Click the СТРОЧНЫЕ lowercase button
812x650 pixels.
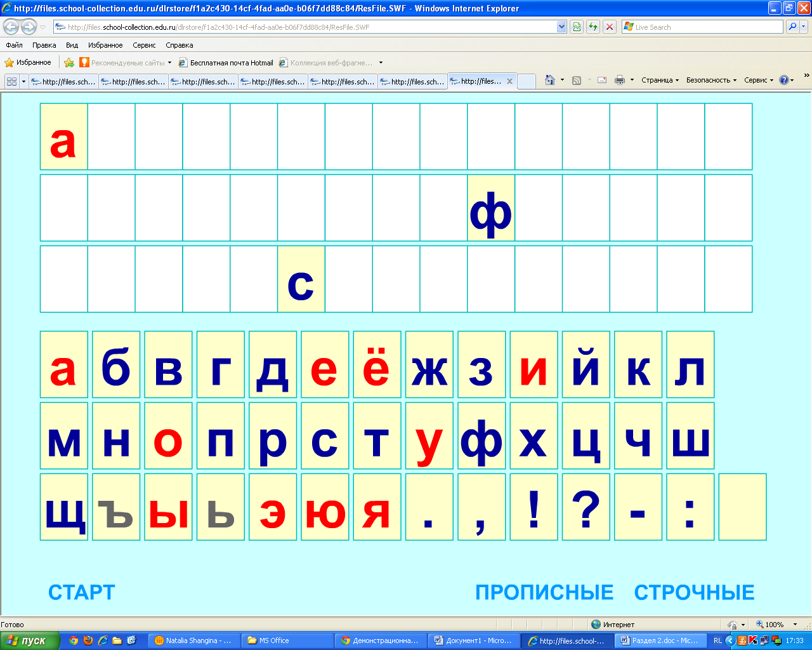pyautogui.click(x=695, y=592)
